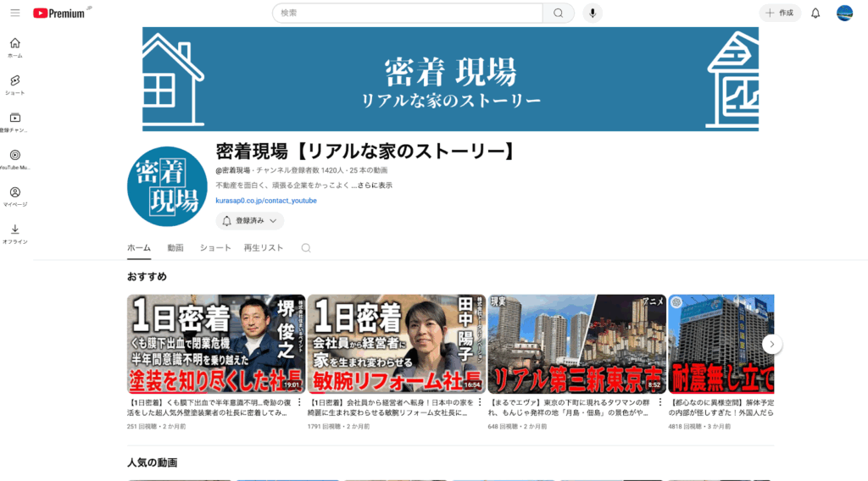
Task: Click 1791 回視聴 view count text
Action: 324,427
